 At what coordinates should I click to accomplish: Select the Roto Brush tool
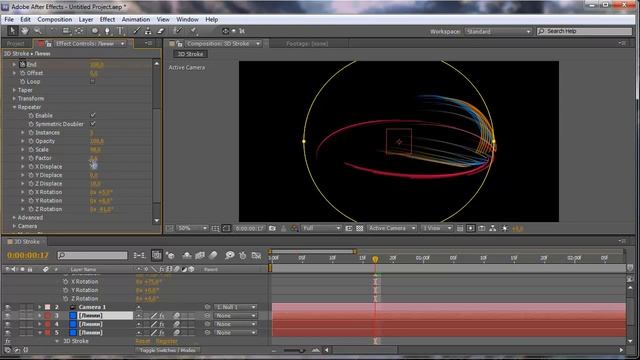(178, 31)
